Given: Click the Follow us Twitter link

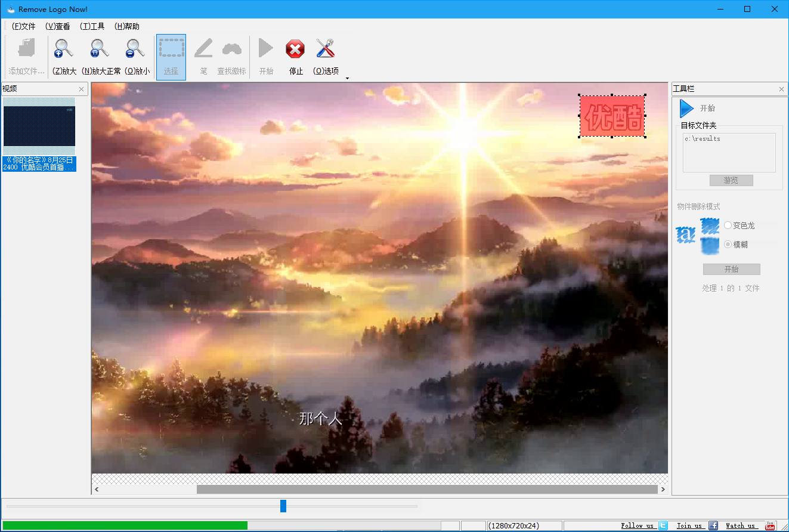Looking at the screenshot, I should [x=639, y=525].
